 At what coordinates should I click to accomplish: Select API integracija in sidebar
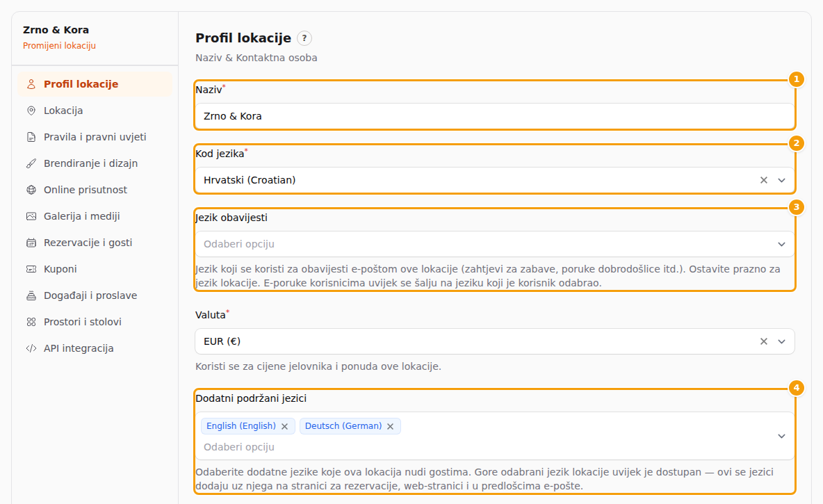coord(95,348)
